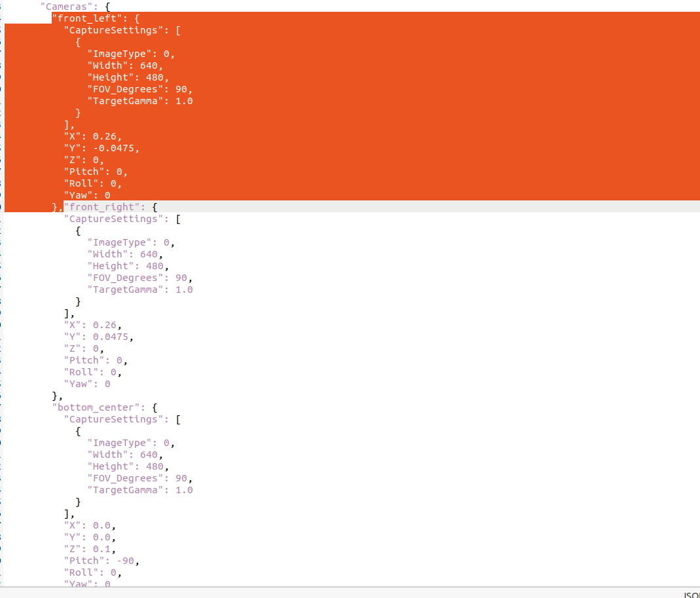Click "CaptureSettings" under front_right
700x598 pixels.
click(x=113, y=219)
